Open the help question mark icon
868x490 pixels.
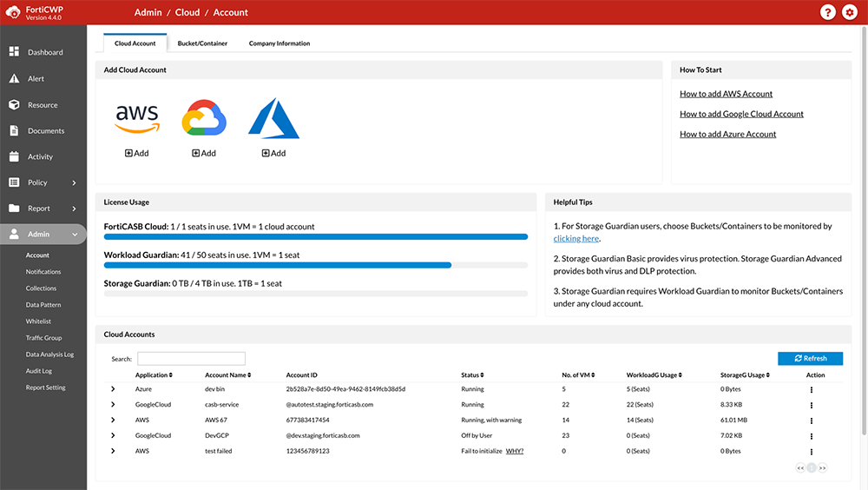click(827, 12)
